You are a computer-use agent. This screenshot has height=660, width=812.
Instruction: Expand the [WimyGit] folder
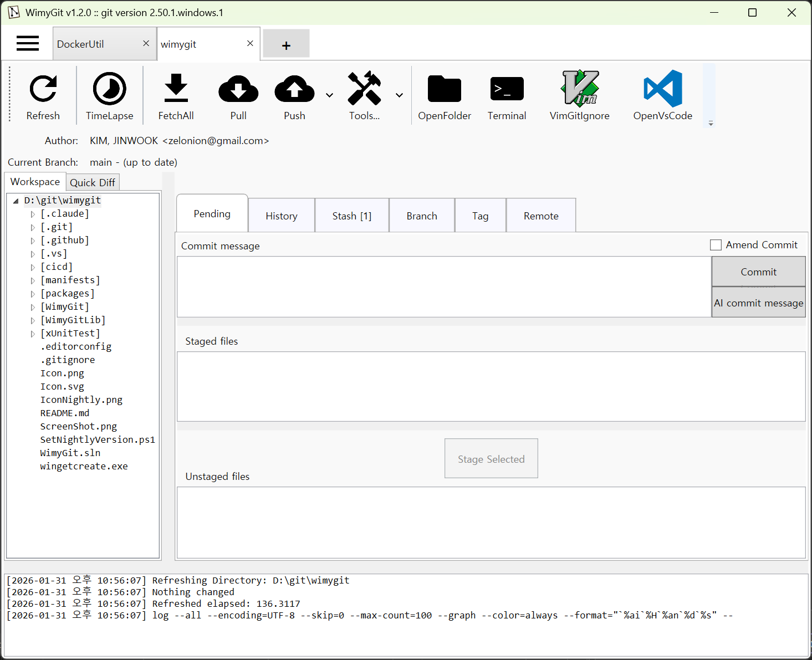point(33,307)
